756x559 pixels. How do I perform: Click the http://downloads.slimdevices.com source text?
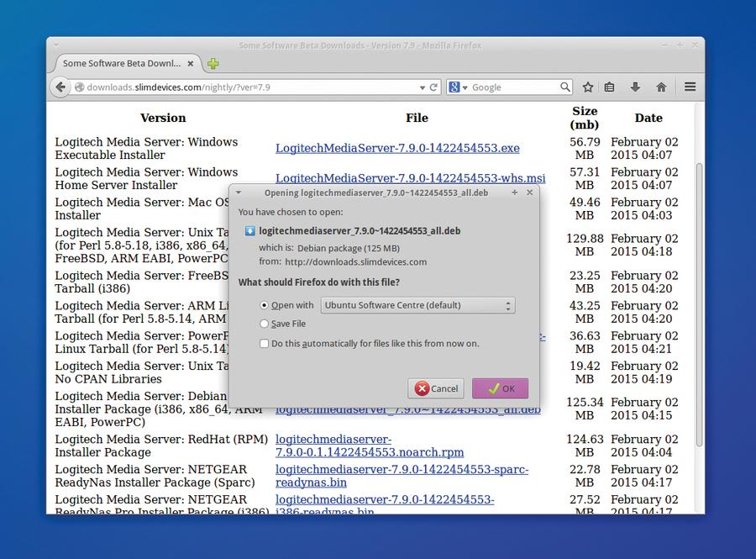pyautogui.click(x=356, y=262)
